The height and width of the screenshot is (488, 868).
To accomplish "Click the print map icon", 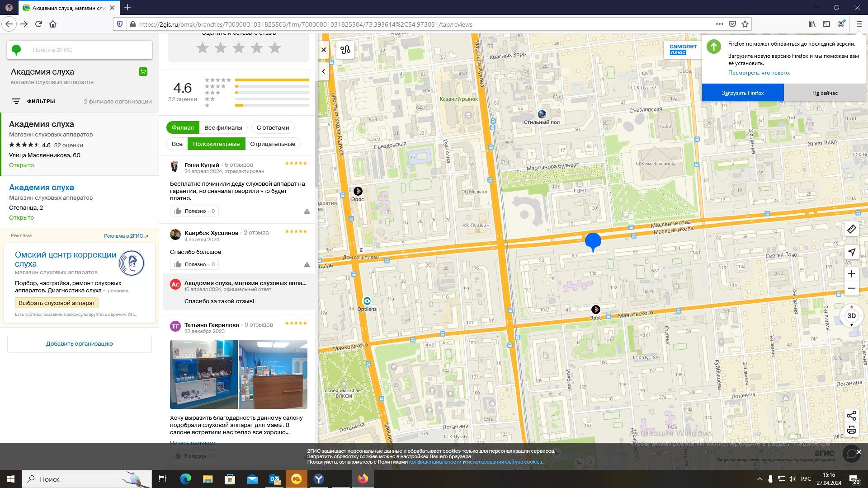I will click(x=851, y=430).
